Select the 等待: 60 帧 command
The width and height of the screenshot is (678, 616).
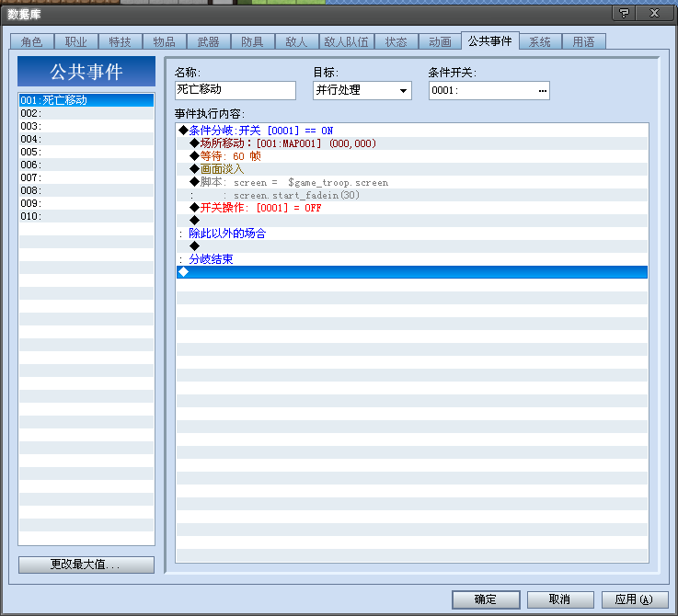coord(412,156)
